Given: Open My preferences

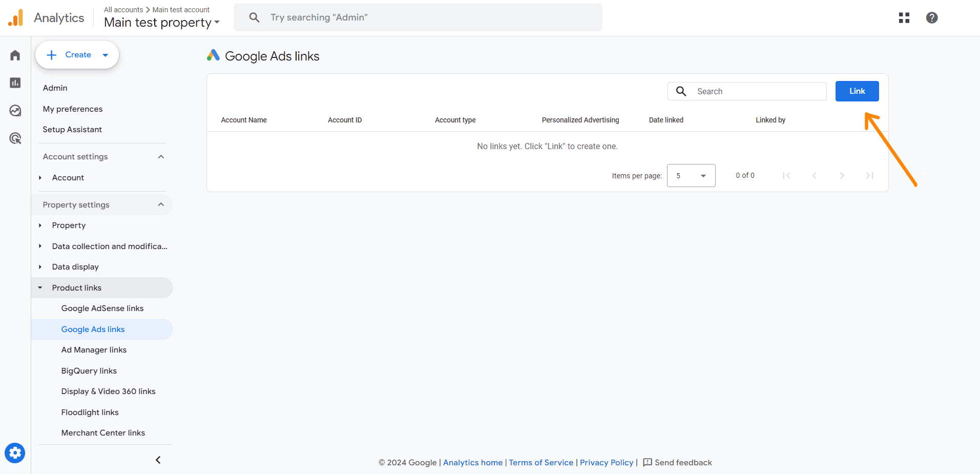Looking at the screenshot, I should (73, 109).
